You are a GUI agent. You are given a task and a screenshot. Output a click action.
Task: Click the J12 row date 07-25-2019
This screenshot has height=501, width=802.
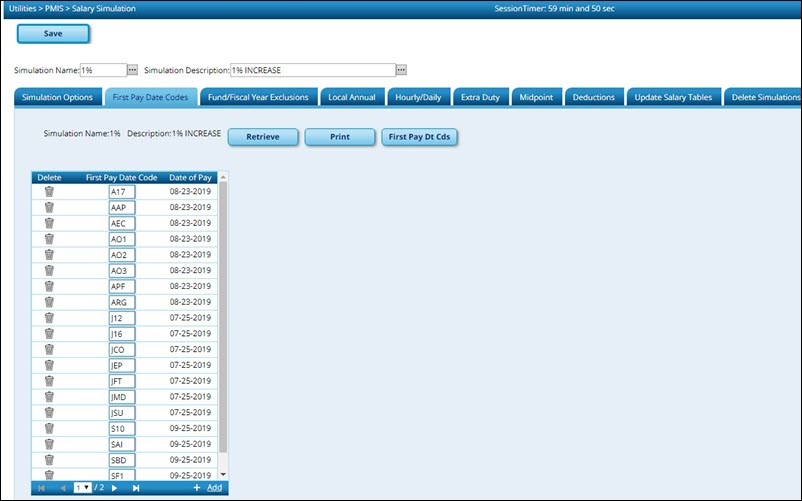190,318
